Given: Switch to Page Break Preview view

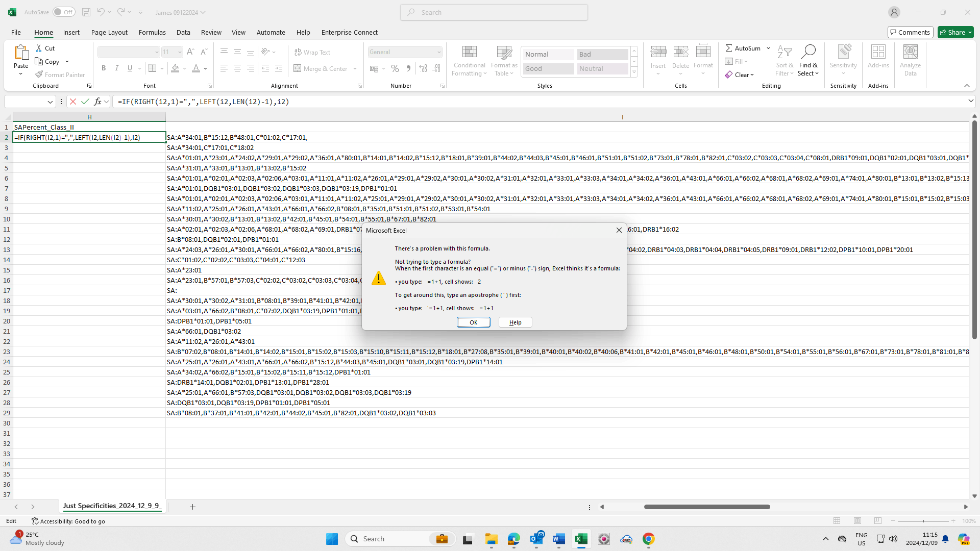Looking at the screenshot, I should click(878, 521).
